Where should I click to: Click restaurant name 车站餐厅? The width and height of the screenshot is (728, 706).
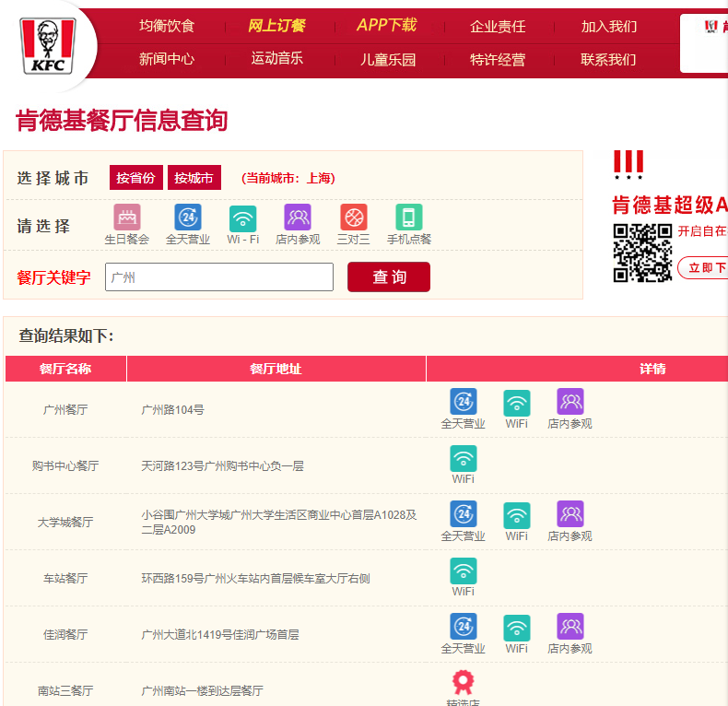click(x=65, y=578)
